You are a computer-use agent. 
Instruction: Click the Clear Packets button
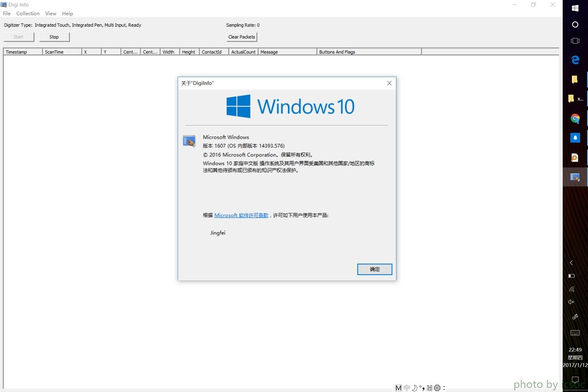click(241, 37)
